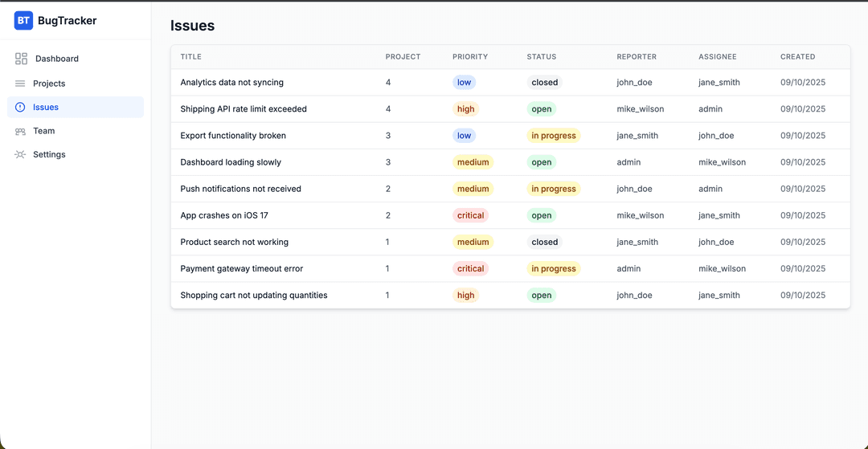This screenshot has height=449, width=868.
Task: Open the Dashboard page in sidebar
Action: (x=56, y=59)
